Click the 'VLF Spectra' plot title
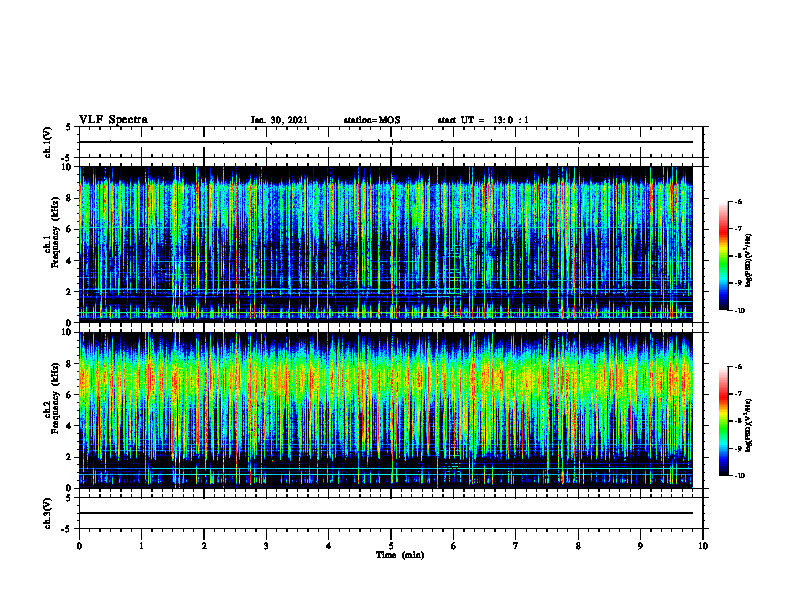 click(x=113, y=120)
